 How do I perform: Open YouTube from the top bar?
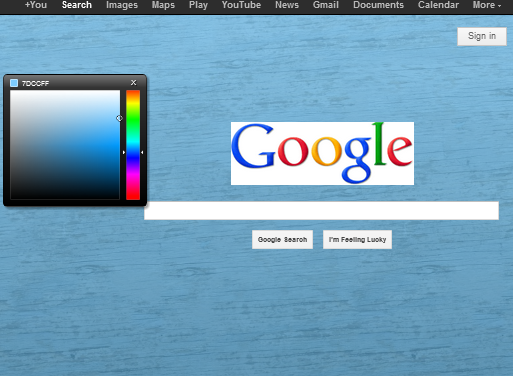point(241,5)
